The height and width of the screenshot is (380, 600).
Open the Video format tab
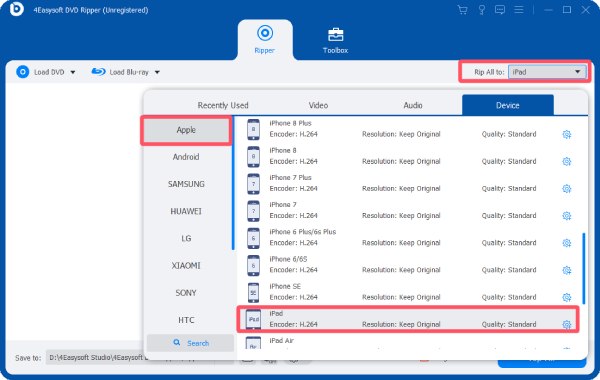(318, 105)
